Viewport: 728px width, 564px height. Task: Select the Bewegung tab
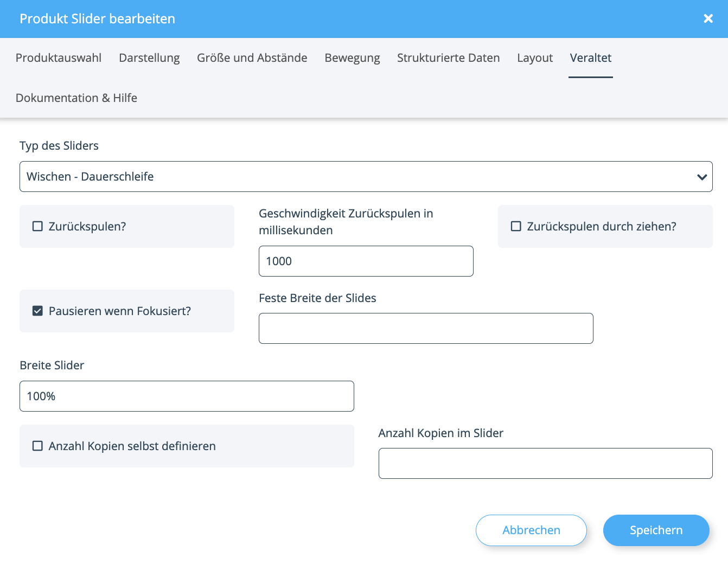[352, 58]
